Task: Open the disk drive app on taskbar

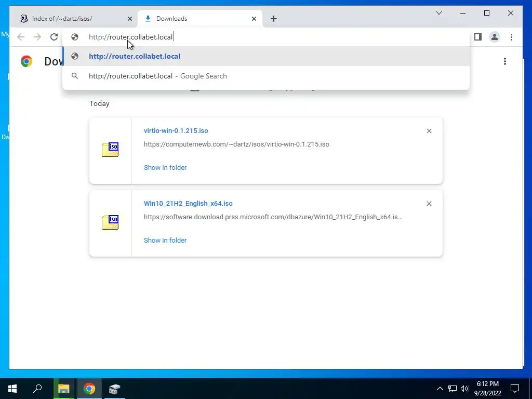Action: [x=114, y=389]
